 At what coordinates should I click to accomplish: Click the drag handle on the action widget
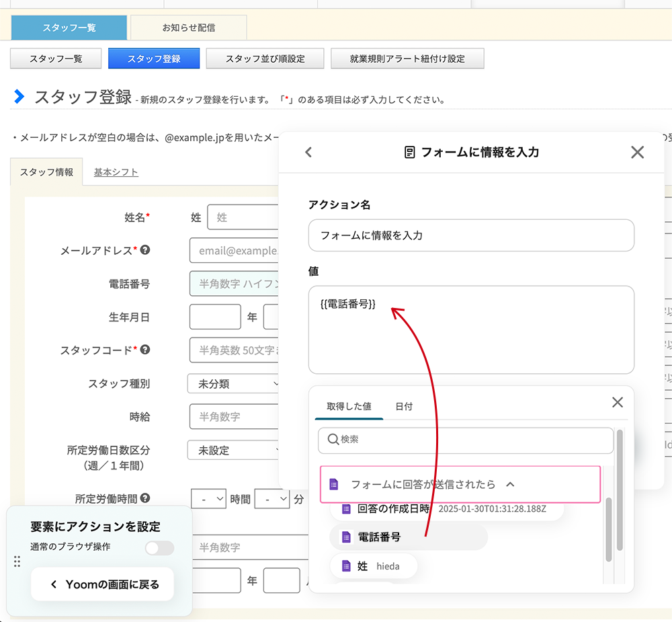click(x=17, y=561)
